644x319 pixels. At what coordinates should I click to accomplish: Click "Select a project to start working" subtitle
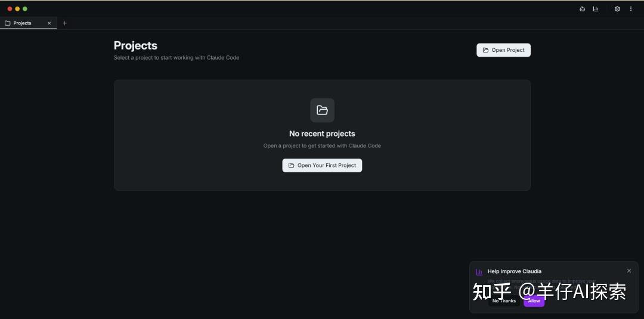[176, 58]
